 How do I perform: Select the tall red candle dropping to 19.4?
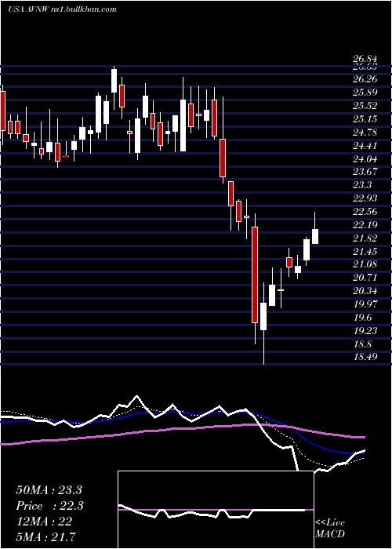tap(255, 274)
